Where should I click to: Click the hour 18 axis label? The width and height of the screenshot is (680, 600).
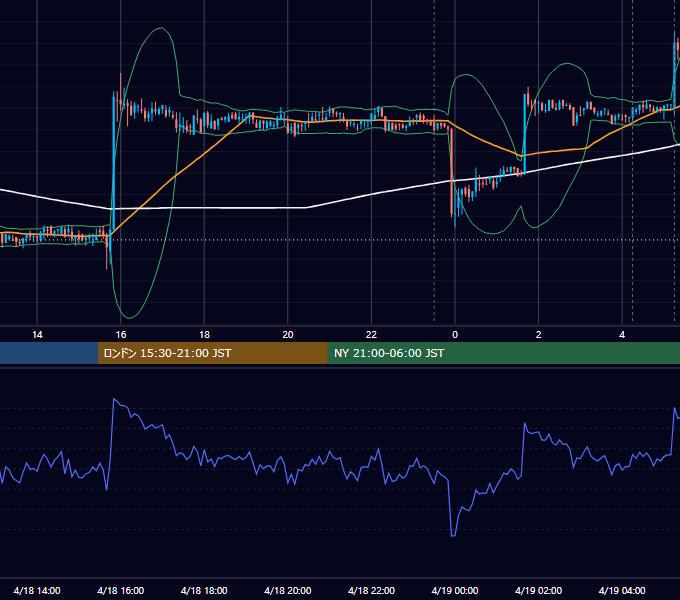[204, 335]
